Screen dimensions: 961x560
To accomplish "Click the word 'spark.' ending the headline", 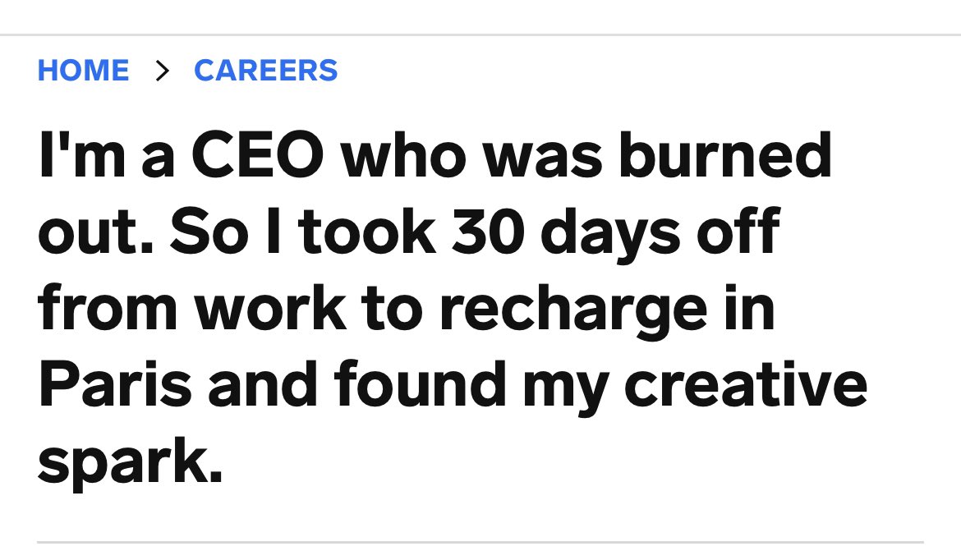I will pos(130,462).
